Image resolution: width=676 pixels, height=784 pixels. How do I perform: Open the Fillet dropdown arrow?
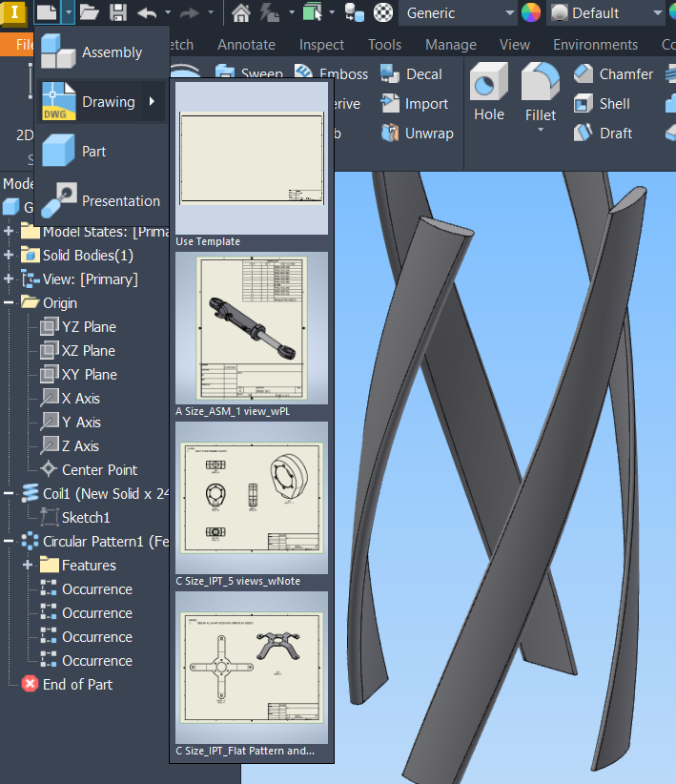coord(541,130)
